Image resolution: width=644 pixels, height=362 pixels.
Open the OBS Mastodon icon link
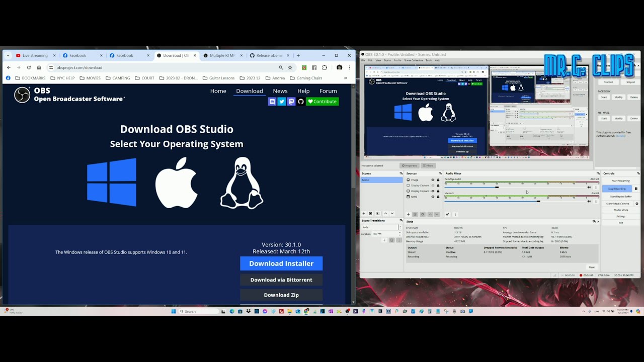point(291,102)
